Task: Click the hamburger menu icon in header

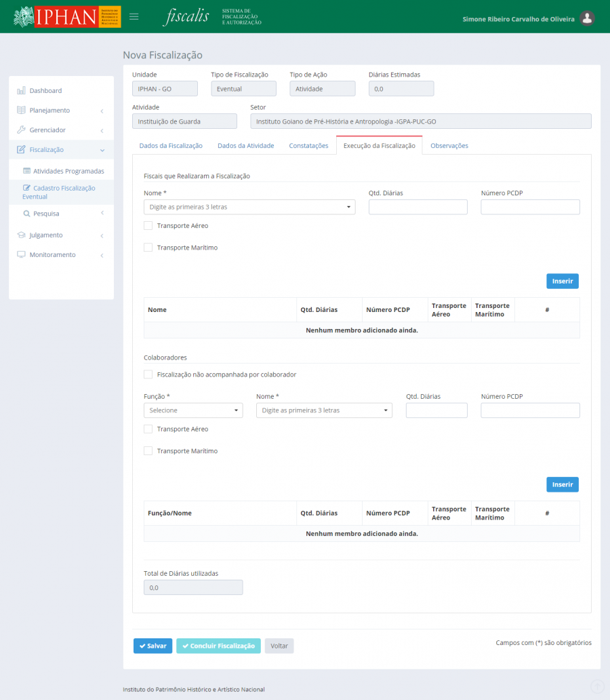Action: click(134, 17)
